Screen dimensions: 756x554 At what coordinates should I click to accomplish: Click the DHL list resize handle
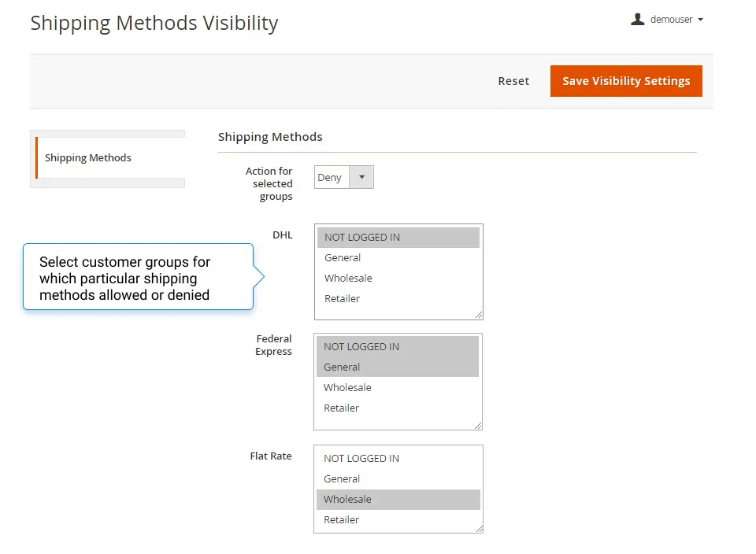tap(479, 315)
